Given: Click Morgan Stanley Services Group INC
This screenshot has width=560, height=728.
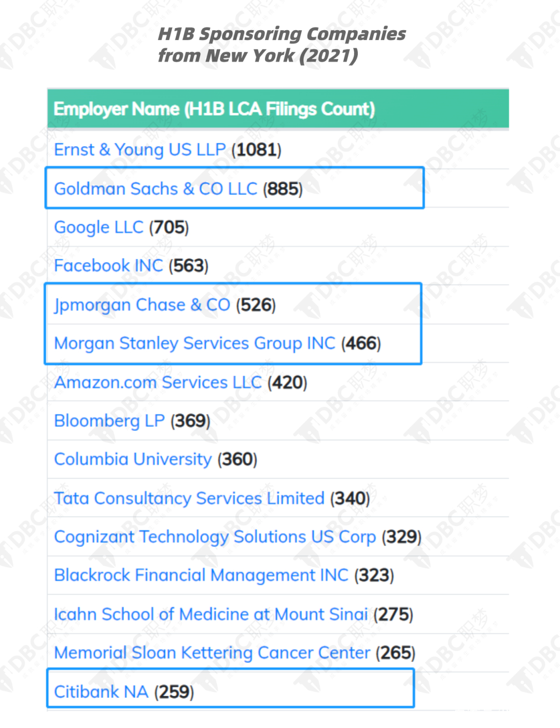Looking at the screenshot, I should click(195, 344).
